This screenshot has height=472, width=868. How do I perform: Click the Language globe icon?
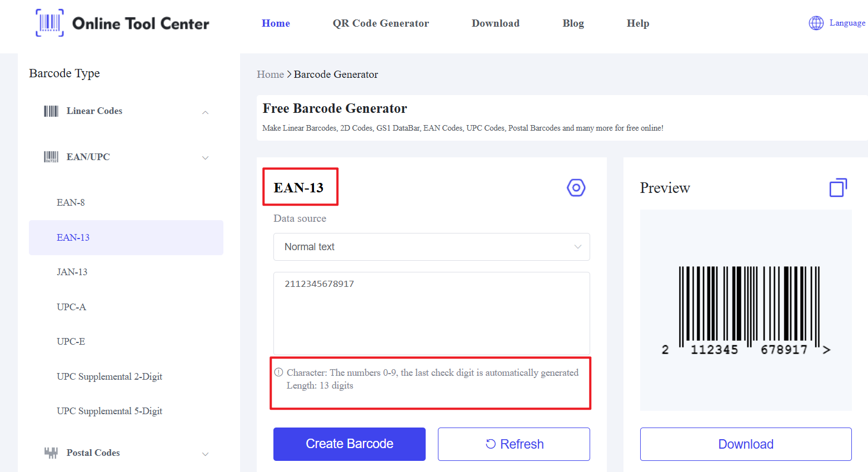[x=816, y=23]
